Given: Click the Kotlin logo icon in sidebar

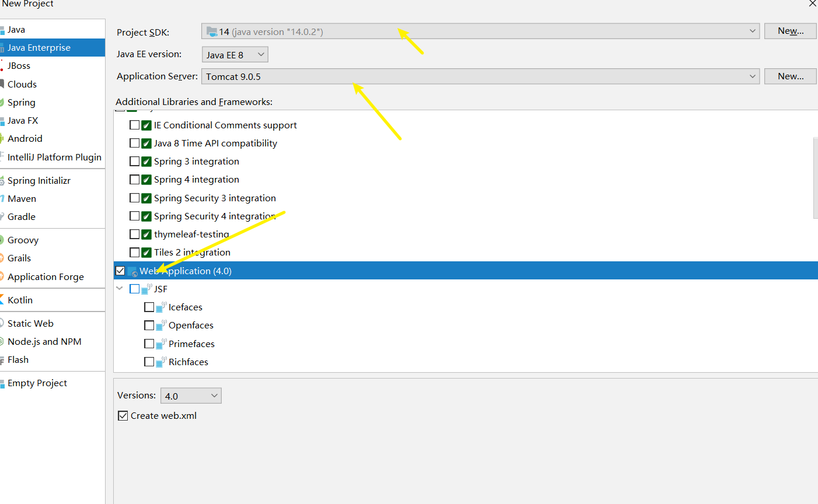Looking at the screenshot, I should (x=2, y=300).
